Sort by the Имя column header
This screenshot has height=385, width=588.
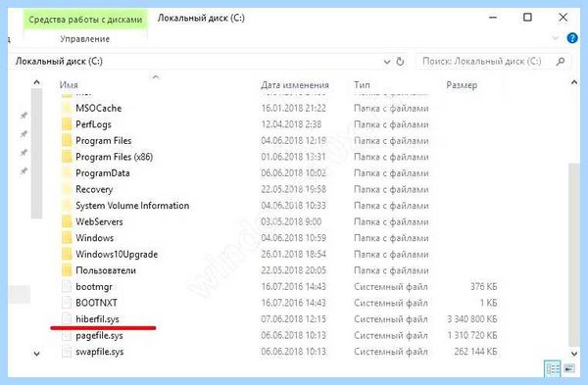click(69, 85)
